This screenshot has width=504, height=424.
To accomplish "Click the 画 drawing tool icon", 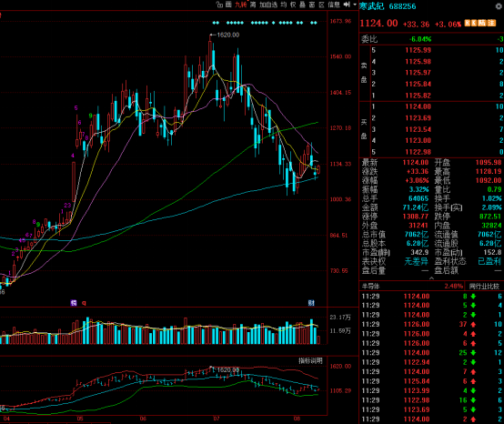I will 228,5.
